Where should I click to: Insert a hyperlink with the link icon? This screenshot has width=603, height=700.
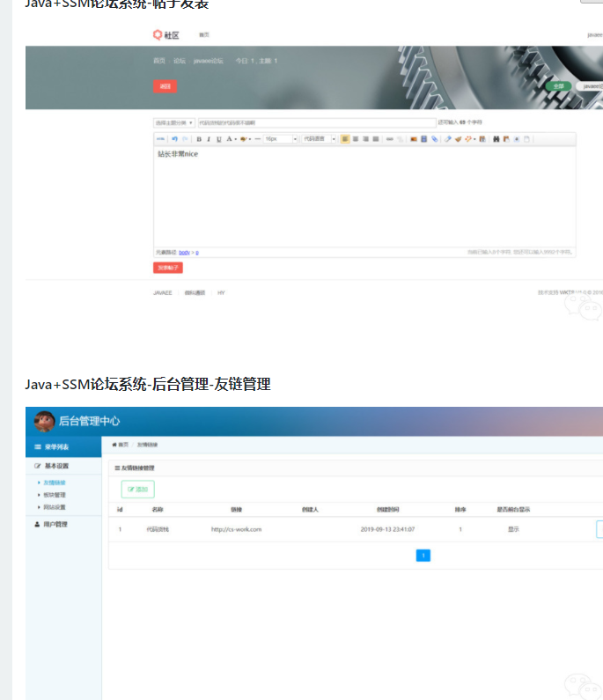(390, 139)
